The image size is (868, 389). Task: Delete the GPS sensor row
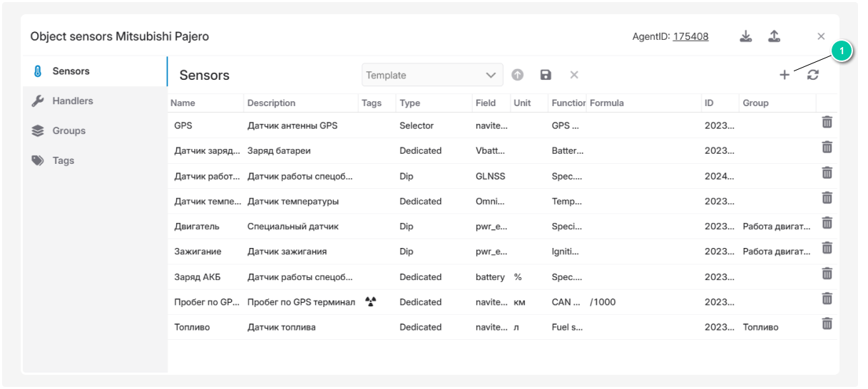coord(827,123)
